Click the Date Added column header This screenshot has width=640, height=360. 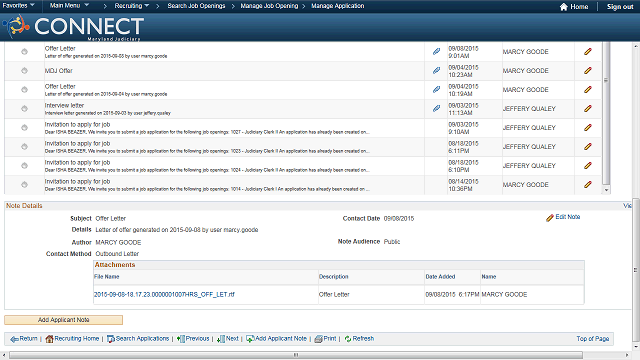pos(440,277)
